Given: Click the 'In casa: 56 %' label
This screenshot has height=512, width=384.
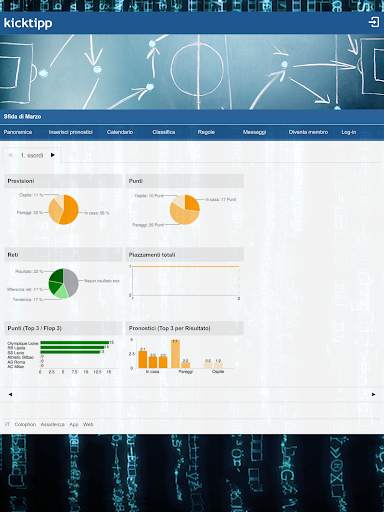Looking at the screenshot, I should tap(97, 213).
